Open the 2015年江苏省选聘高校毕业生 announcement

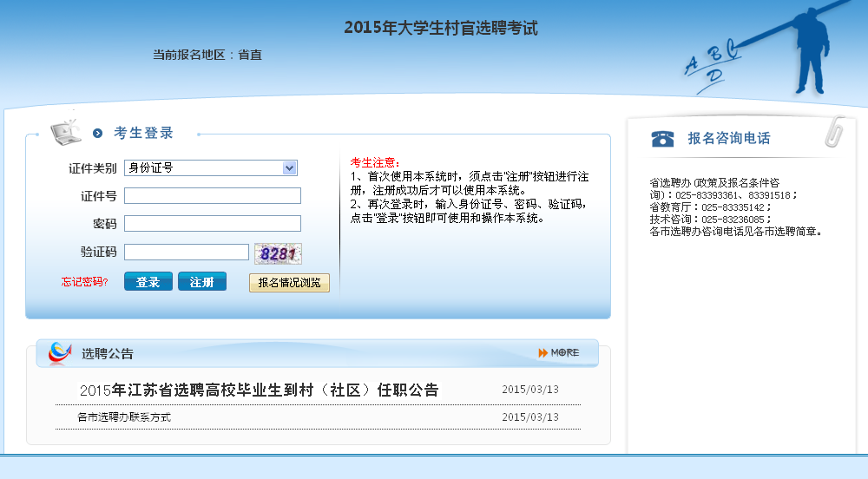pyautogui.click(x=259, y=390)
